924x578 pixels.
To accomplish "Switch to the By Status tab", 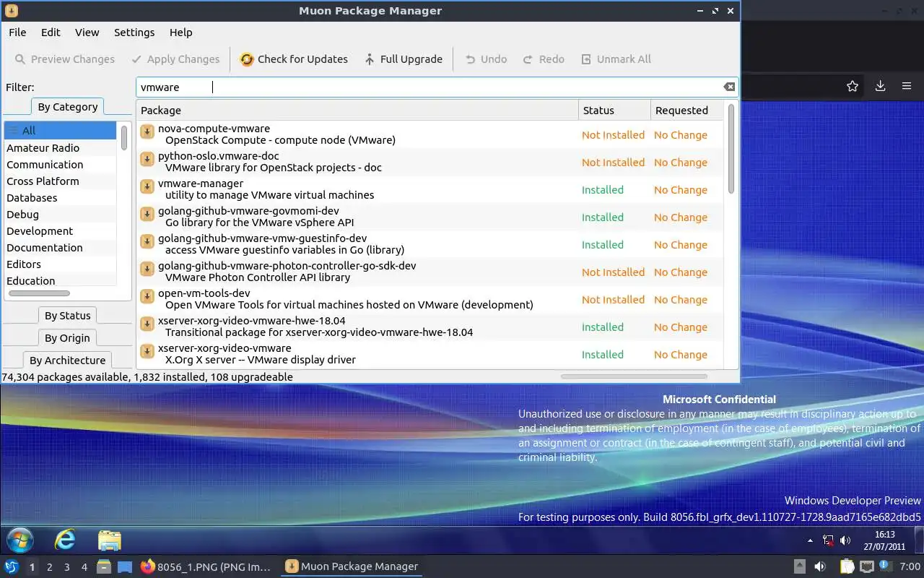I will (68, 316).
